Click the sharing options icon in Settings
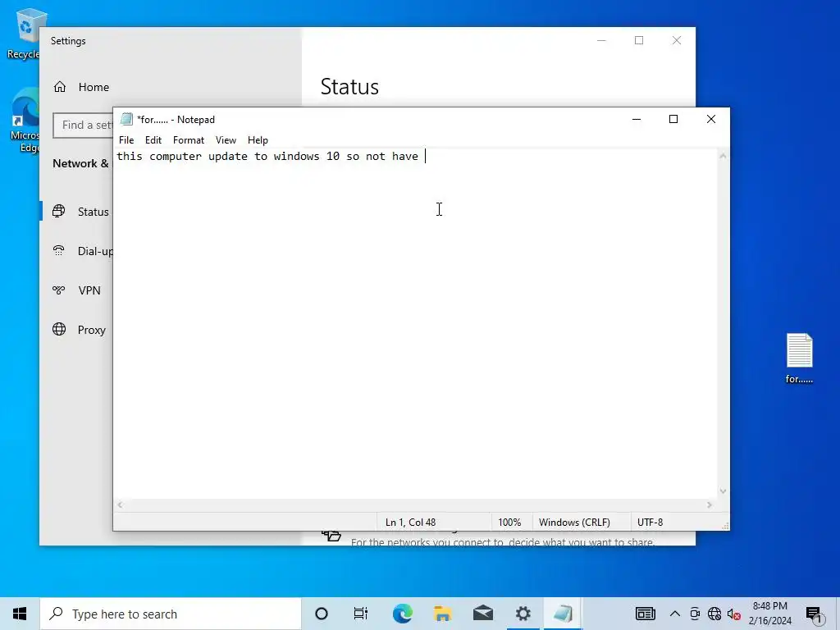The image size is (840, 630). tap(331, 534)
